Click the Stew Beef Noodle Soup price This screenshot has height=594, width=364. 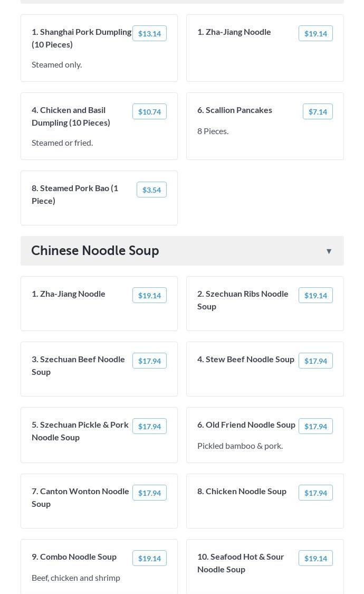pos(315,361)
